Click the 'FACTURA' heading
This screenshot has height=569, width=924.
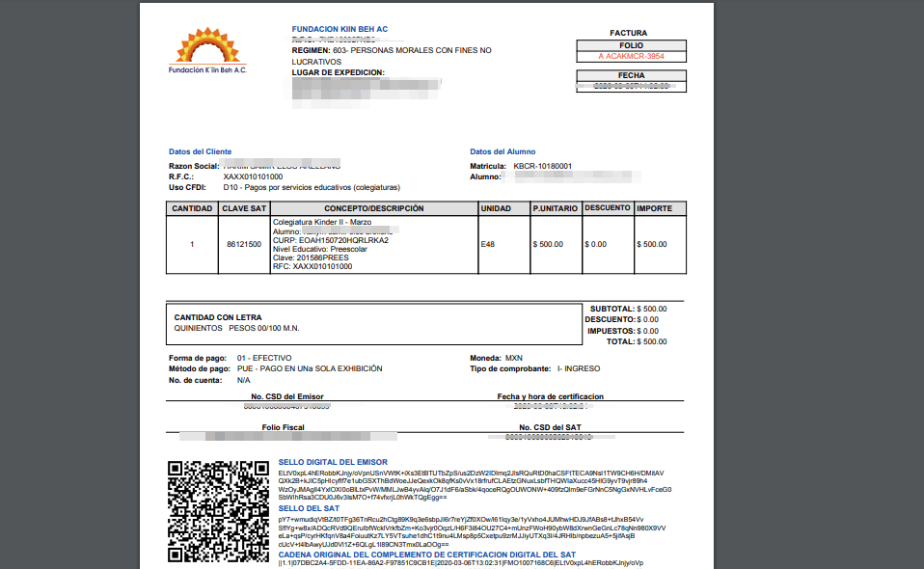pos(628,33)
